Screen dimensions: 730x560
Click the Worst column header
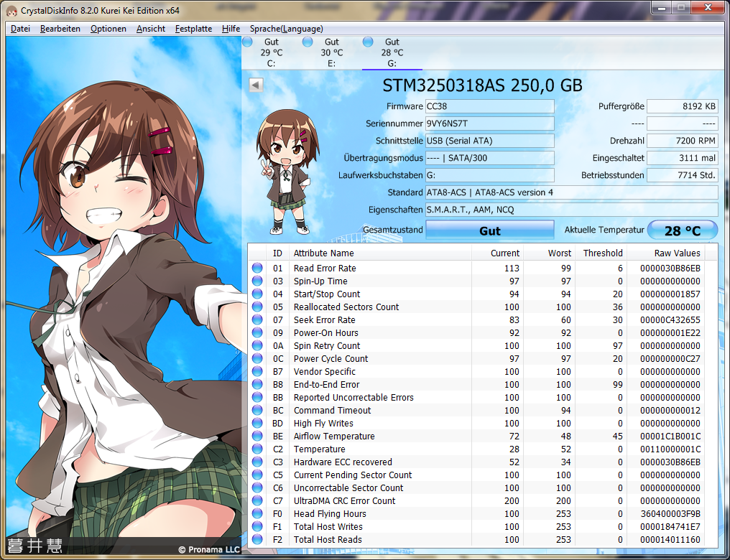pos(550,253)
